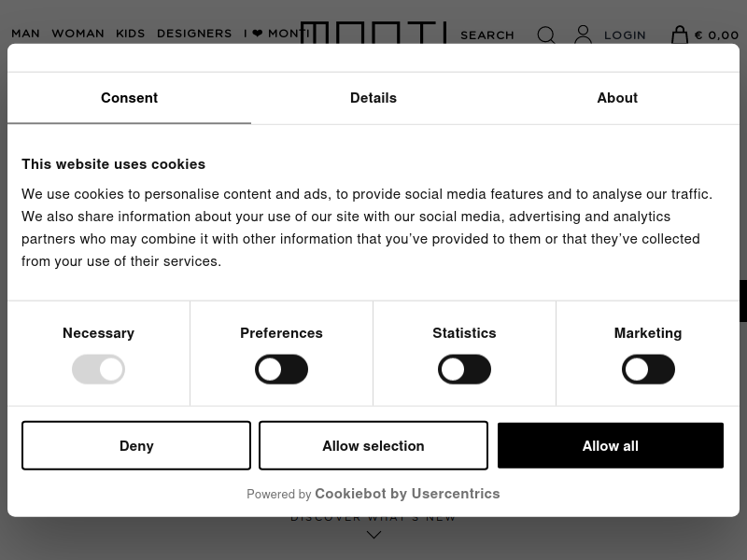Screen dimensions: 747x560
Task: Open the Cookiebot by Usercentrics link
Action: coord(407,494)
